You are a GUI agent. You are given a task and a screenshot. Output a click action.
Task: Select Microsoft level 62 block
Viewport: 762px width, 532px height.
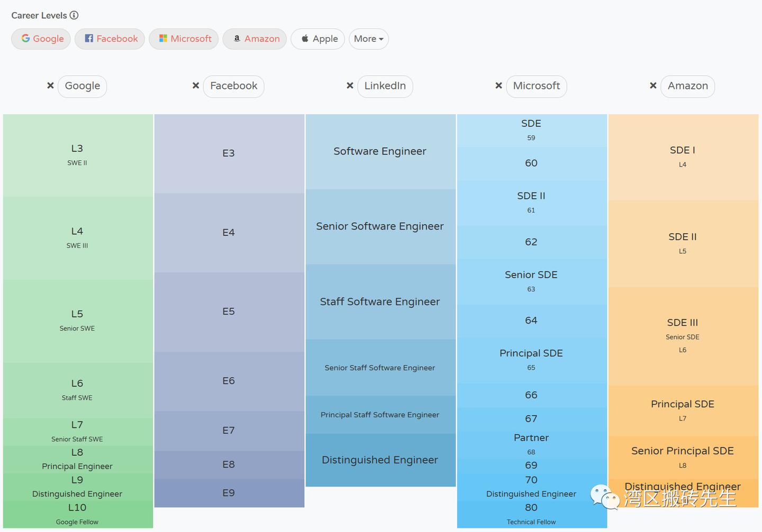coord(532,242)
